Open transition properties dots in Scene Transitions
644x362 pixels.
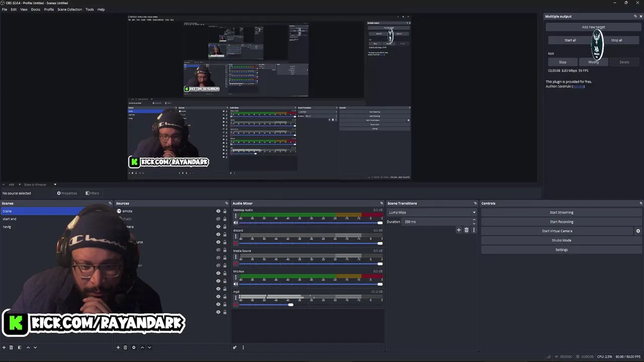coord(473,230)
